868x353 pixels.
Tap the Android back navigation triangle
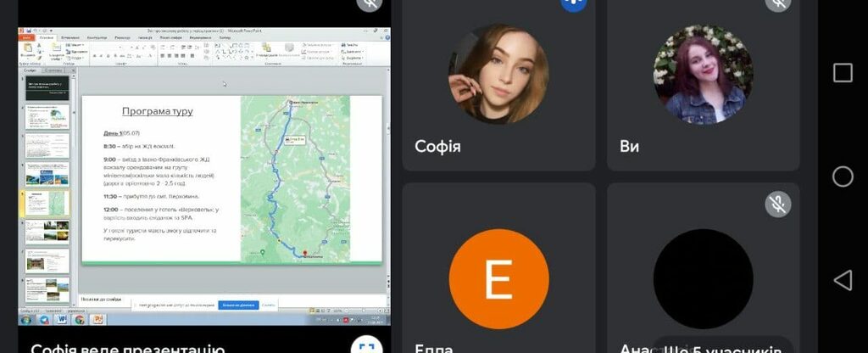pyautogui.click(x=843, y=280)
